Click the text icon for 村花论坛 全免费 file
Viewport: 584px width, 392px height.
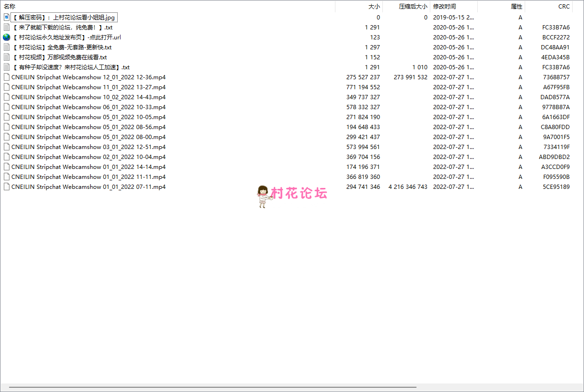(7, 47)
